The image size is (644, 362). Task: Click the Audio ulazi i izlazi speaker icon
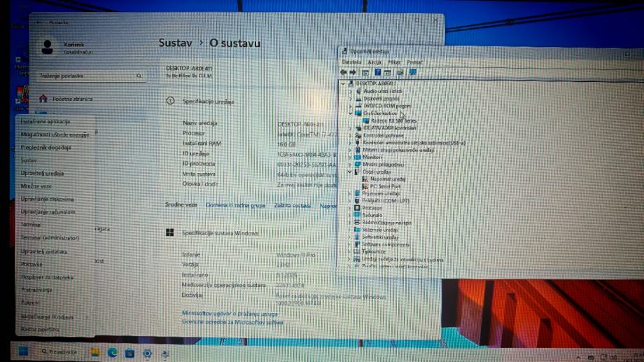(x=358, y=91)
